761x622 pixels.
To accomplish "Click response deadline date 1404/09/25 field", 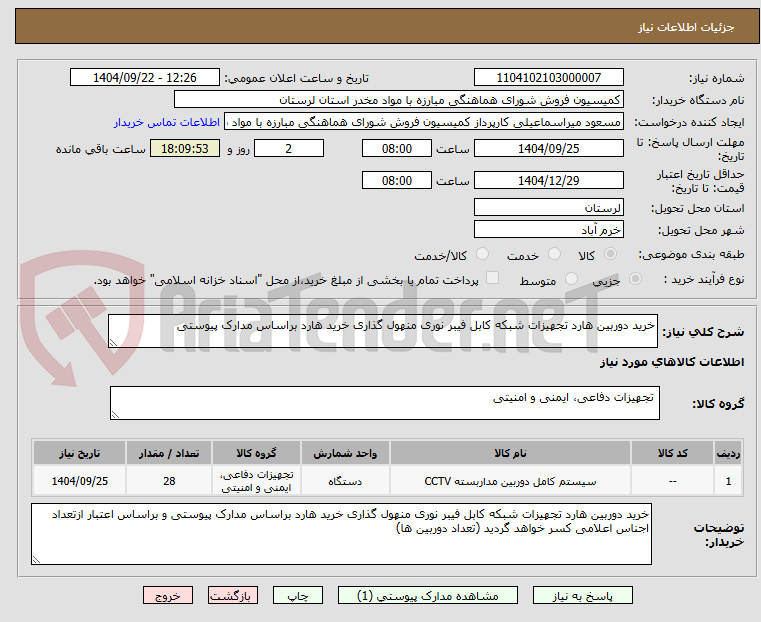I will pyautogui.click(x=548, y=148).
